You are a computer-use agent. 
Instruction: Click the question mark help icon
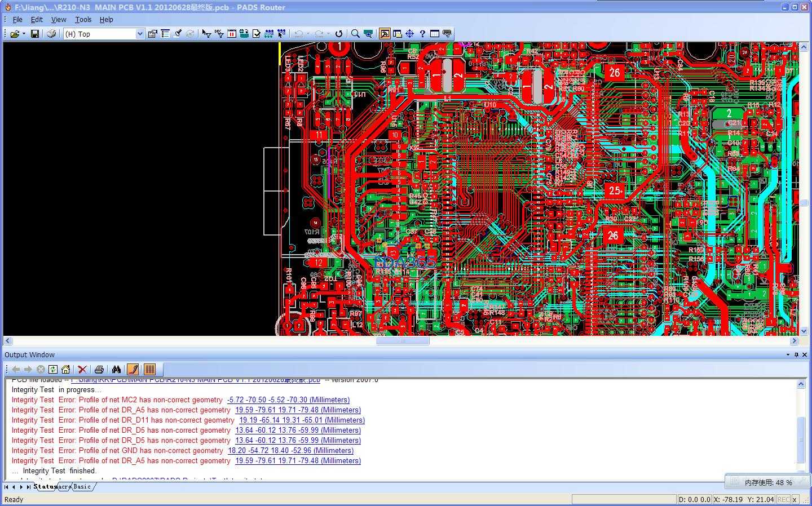pyautogui.click(x=422, y=34)
